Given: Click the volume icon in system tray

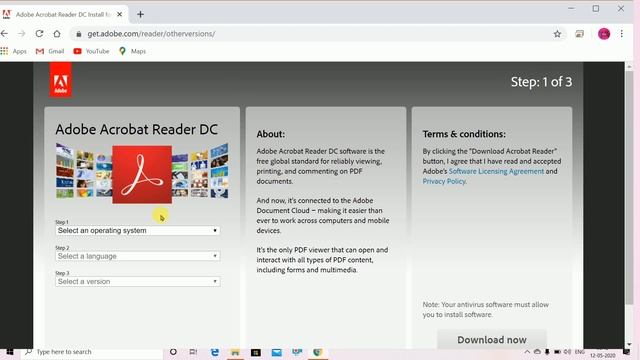Looking at the screenshot, I should [x=567, y=352].
